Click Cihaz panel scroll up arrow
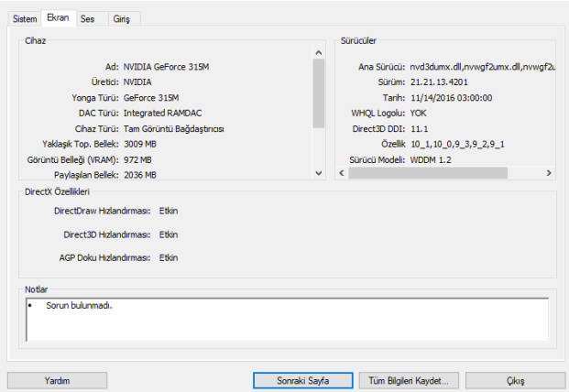Viewport: 569px width, 392px height. click(x=319, y=52)
